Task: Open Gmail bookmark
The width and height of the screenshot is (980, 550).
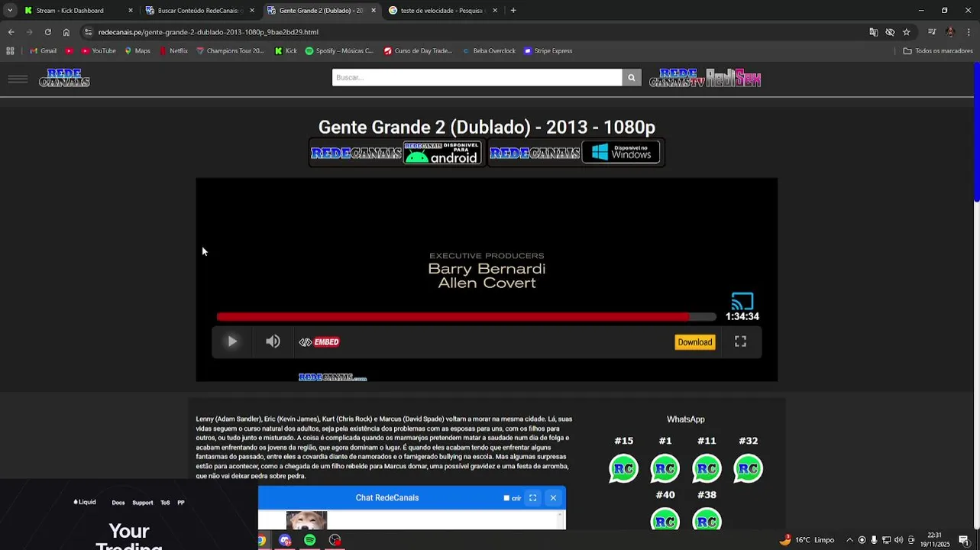Action: [43, 51]
